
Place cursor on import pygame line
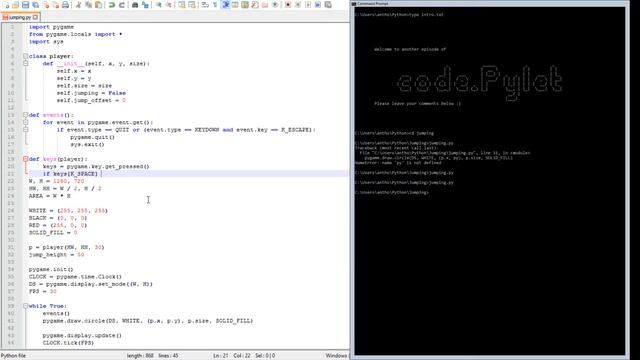(51, 27)
